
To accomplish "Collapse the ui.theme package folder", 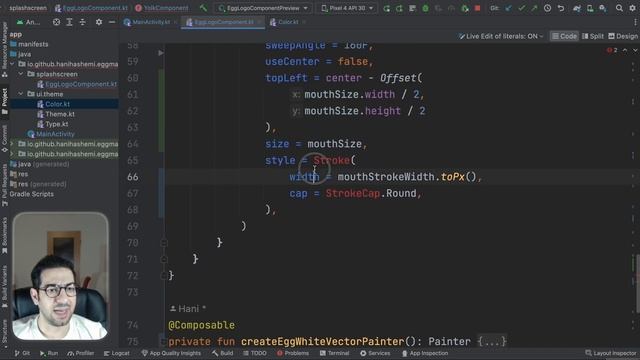I will tap(21, 94).
